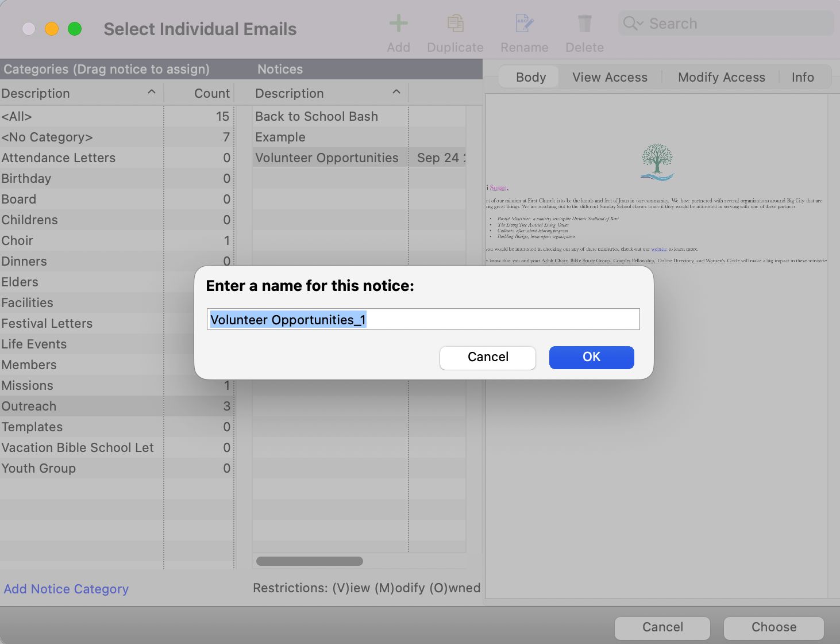
Task: Click the Delete trash icon
Action: pos(585,24)
